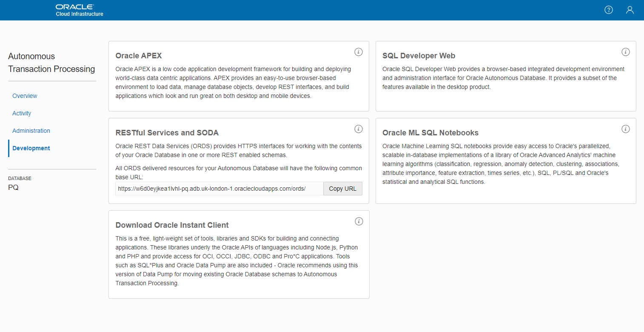Click the Oracle ML SQL Notebooks info icon
The width and height of the screenshot is (644, 332).
click(625, 129)
